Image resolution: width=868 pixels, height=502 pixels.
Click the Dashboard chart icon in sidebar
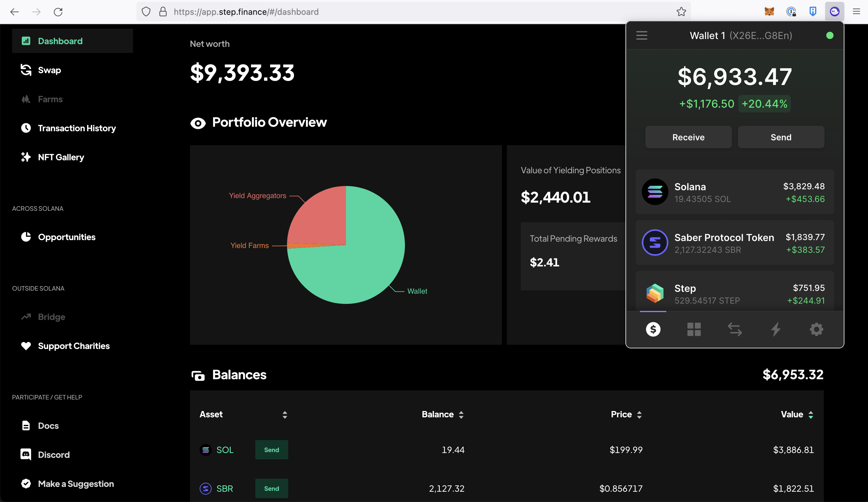coord(26,41)
